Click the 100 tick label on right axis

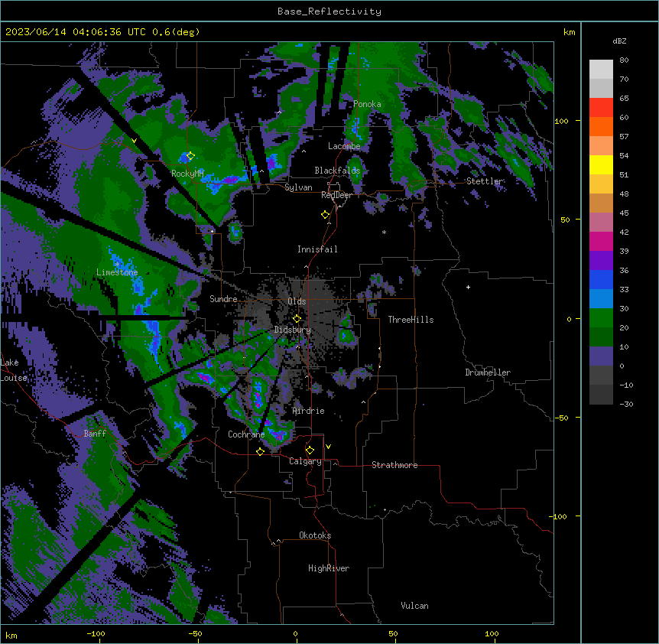click(x=561, y=121)
